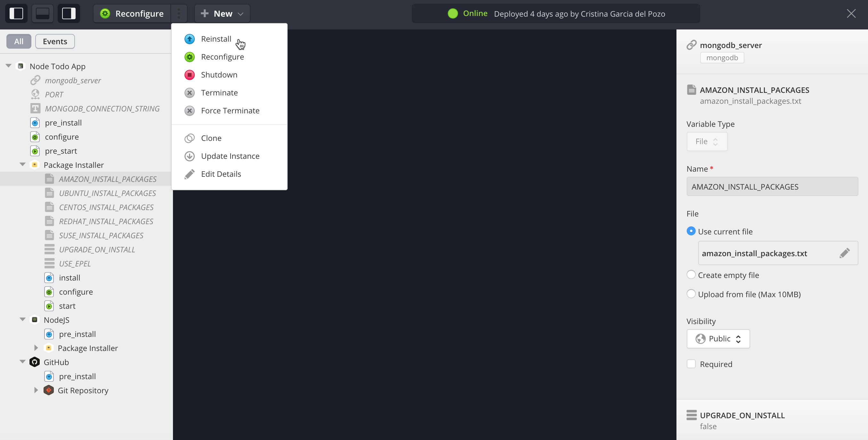The height and width of the screenshot is (440, 868).
Task: Enable the Required checkbox
Action: (691, 364)
